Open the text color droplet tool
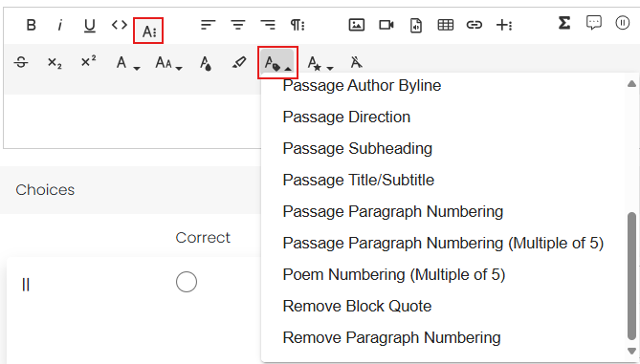640x364 pixels. [x=206, y=63]
